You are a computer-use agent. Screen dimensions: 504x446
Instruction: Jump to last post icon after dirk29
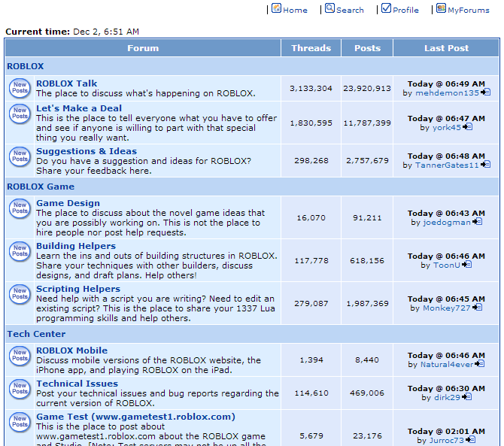tap(466, 397)
